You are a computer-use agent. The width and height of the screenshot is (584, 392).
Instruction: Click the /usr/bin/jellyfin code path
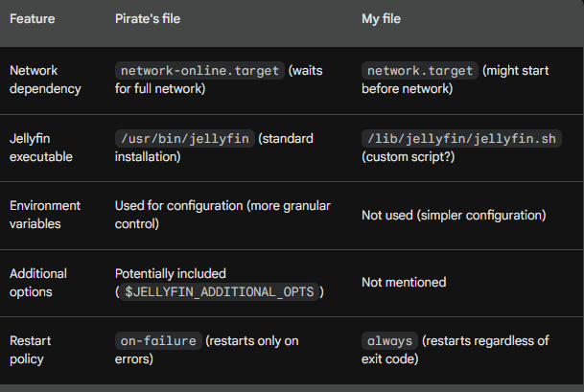point(184,138)
